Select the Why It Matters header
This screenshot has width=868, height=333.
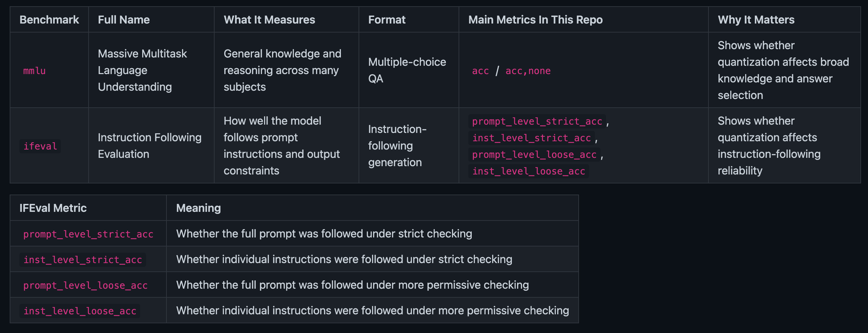pyautogui.click(x=756, y=20)
